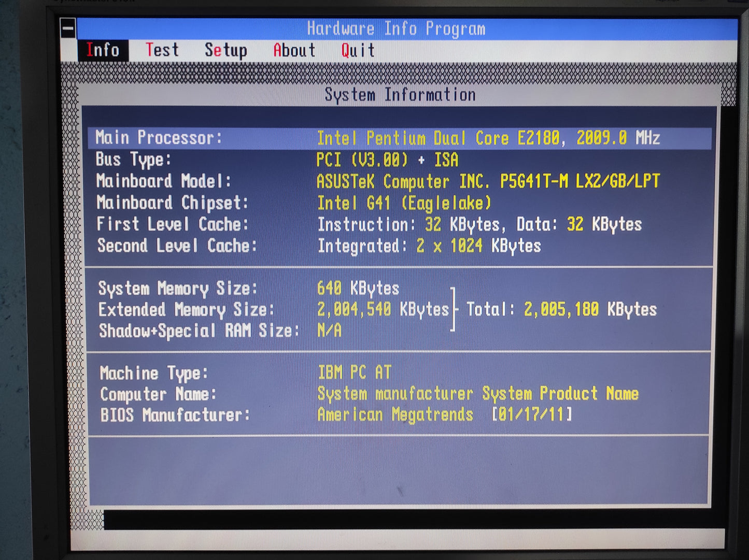Click the System Information panel heading
Screen dimensions: 749x560
tap(400, 95)
